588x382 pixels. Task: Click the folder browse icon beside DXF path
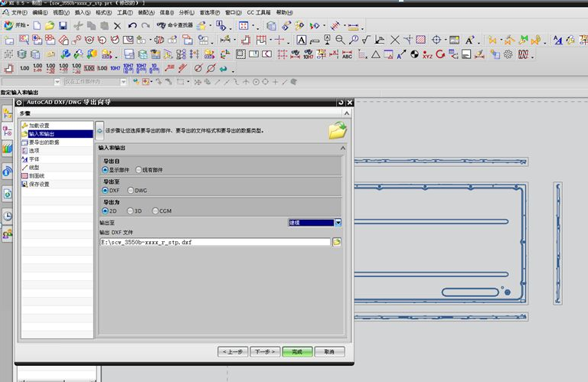point(337,242)
